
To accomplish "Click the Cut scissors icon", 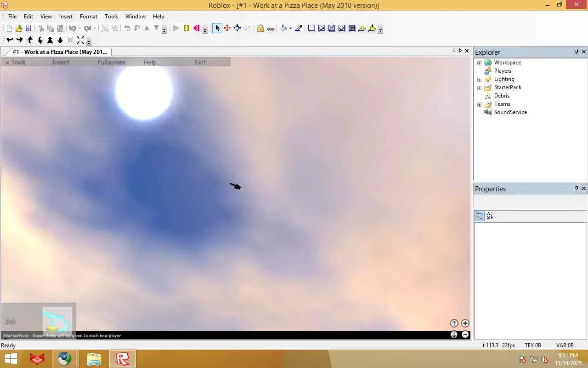I will pyautogui.click(x=41, y=29).
